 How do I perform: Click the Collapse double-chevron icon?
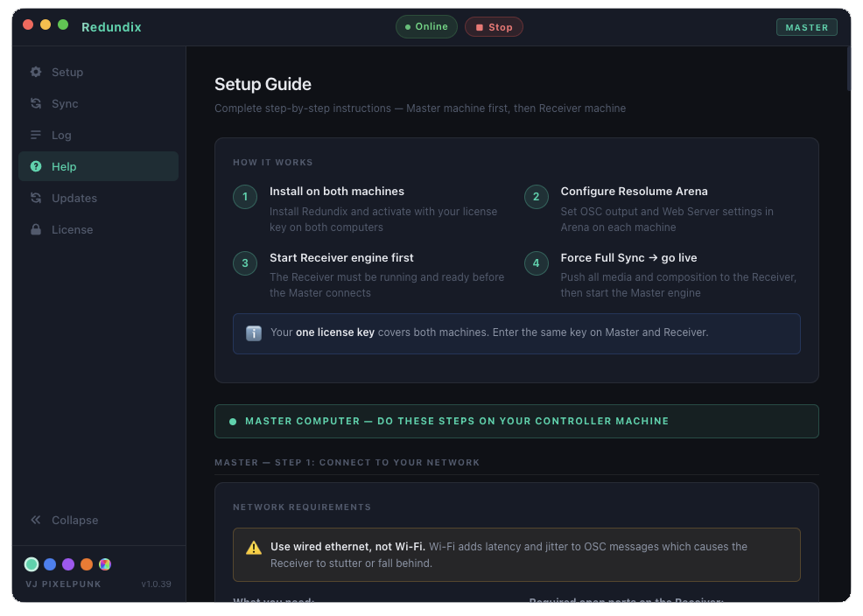coord(36,520)
